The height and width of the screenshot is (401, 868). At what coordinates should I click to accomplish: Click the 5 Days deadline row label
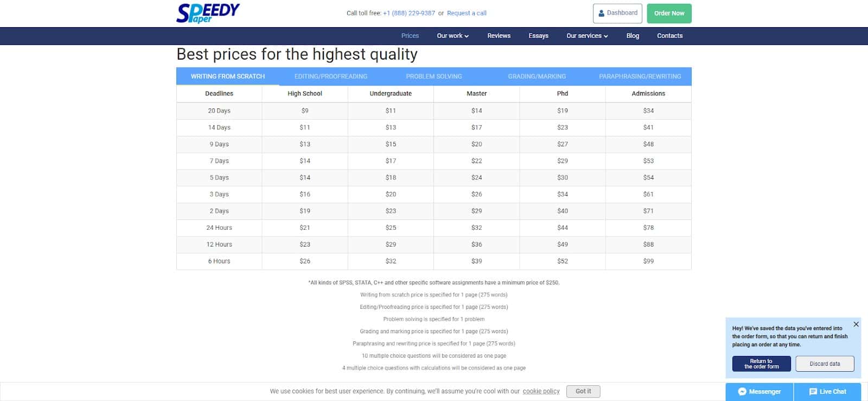click(x=219, y=178)
